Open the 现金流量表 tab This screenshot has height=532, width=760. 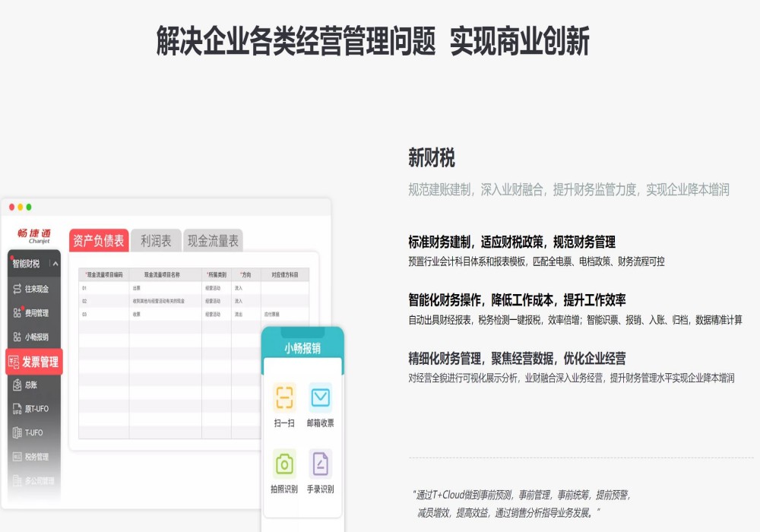coord(214,241)
